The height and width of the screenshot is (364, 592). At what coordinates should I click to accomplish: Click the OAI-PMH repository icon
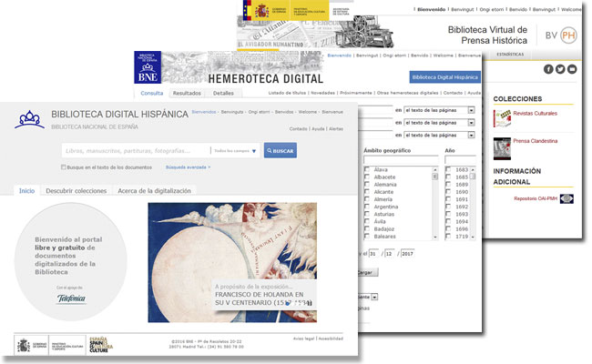pos(566,198)
